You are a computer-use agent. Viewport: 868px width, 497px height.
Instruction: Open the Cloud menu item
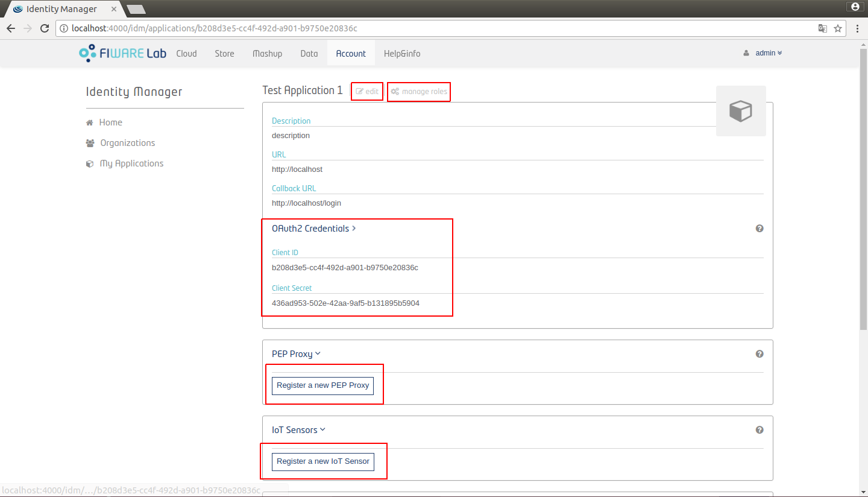click(186, 54)
